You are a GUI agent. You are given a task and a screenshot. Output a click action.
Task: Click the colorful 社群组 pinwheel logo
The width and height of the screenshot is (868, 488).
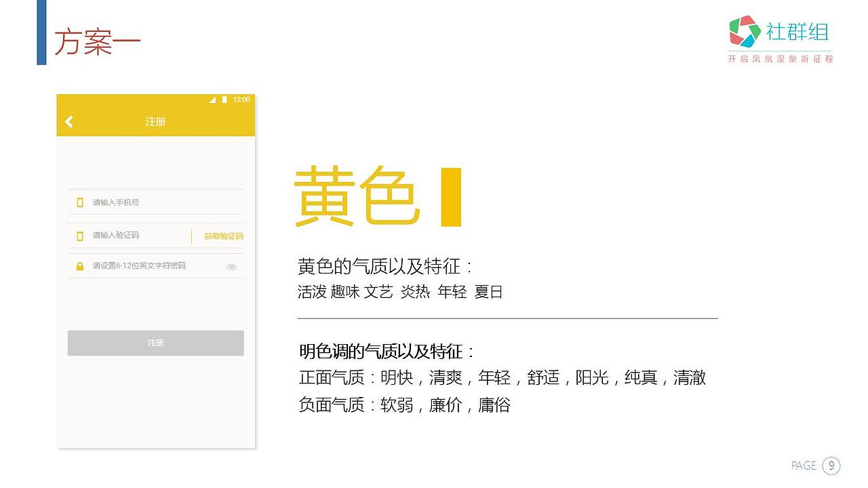(745, 31)
